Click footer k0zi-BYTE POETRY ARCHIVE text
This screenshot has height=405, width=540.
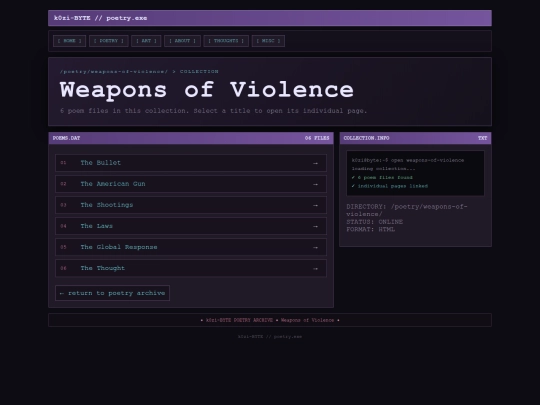(x=239, y=320)
